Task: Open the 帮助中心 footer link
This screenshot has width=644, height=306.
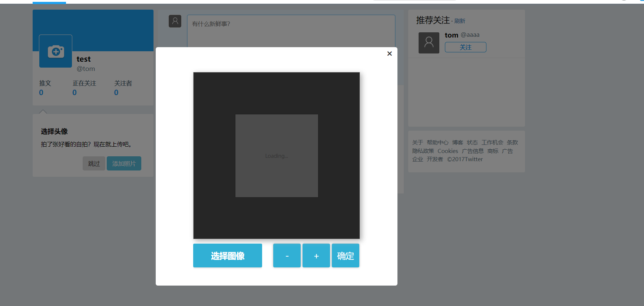Action: point(437,143)
